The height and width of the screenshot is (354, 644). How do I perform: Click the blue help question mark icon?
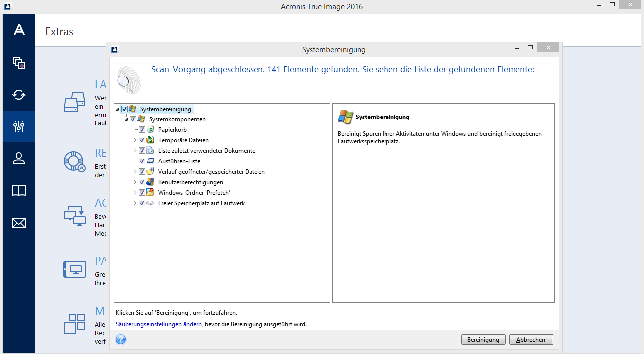coord(120,339)
